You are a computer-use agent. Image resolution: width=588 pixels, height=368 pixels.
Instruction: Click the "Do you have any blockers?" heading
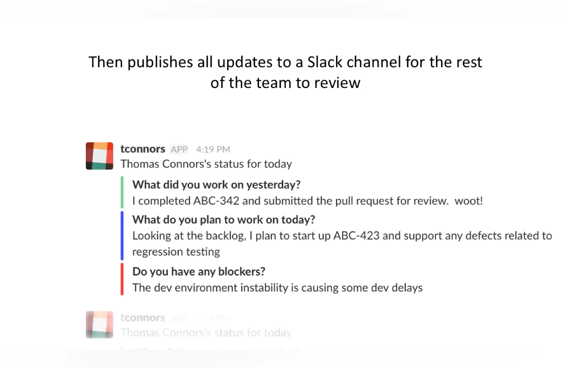pyautogui.click(x=199, y=271)
